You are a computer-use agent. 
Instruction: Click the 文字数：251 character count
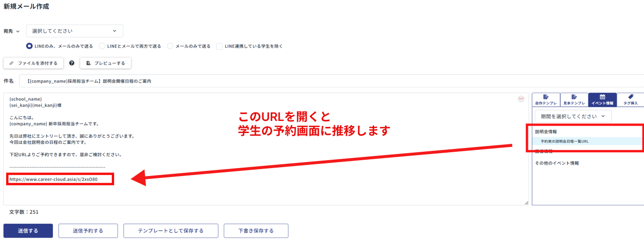coord(24,212)
